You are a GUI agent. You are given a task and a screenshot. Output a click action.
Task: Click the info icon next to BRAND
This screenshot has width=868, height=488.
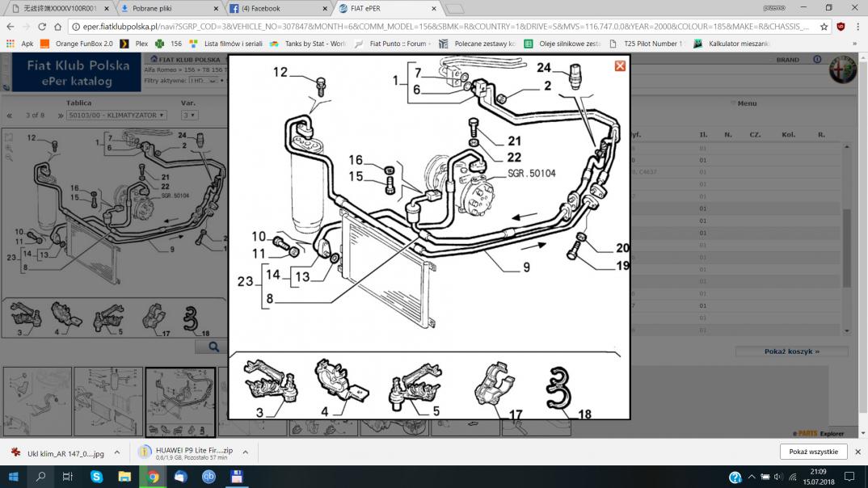pos(817,59)
